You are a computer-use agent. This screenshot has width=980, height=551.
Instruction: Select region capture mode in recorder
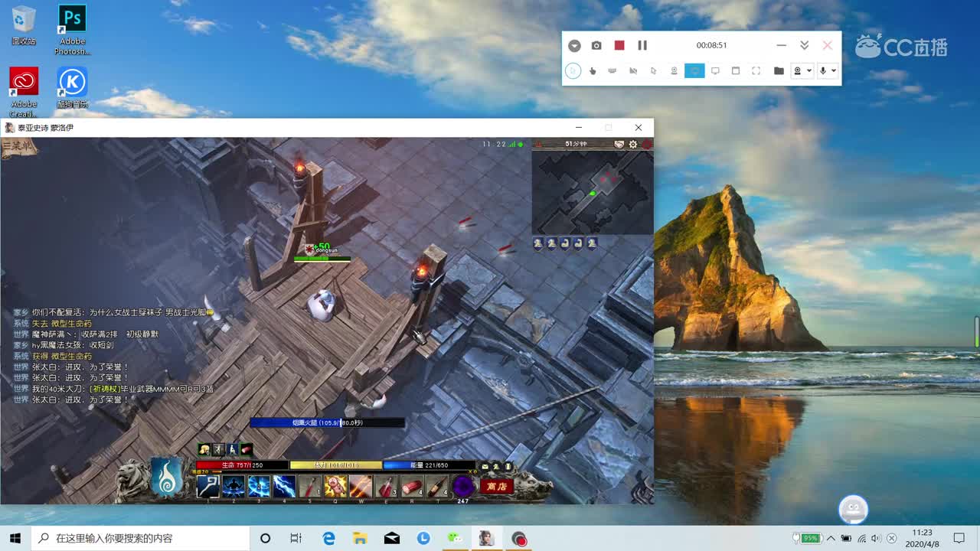(756, 71)
